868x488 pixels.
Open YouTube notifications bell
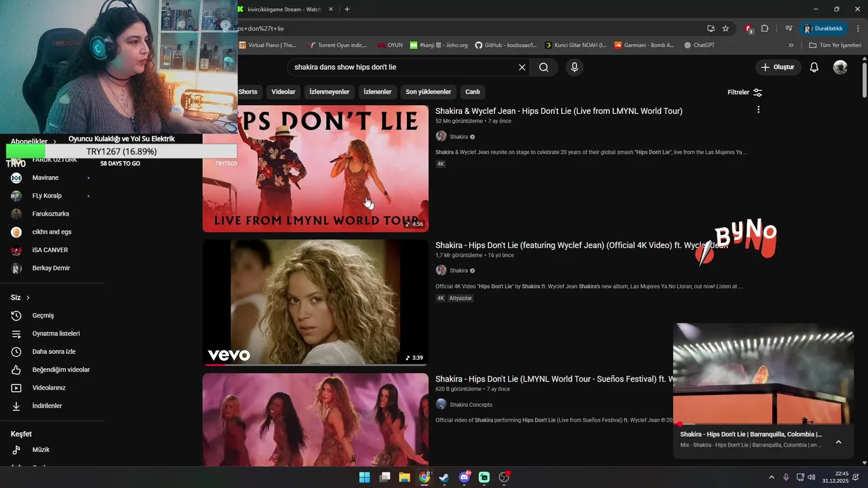(x=814, y=67)
